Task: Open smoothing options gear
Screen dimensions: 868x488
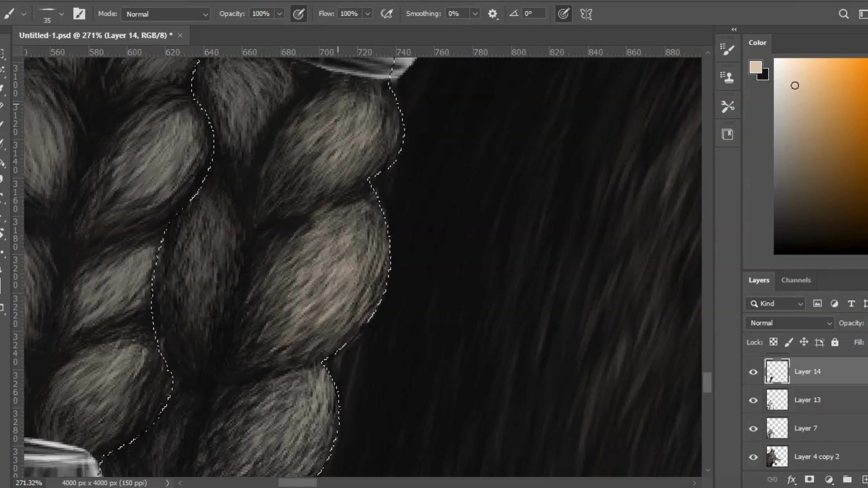Action: click(x=493, y=14)
